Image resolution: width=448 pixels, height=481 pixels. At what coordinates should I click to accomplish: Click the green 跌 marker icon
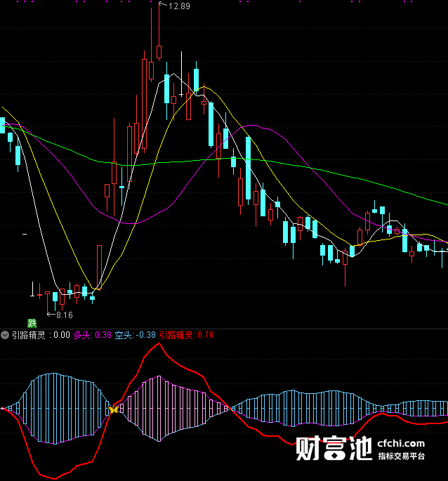tap(32, 323)
